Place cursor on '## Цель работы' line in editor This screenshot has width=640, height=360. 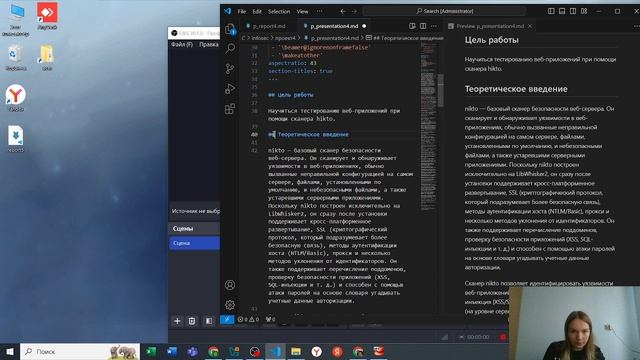click(x=291, y=95)
